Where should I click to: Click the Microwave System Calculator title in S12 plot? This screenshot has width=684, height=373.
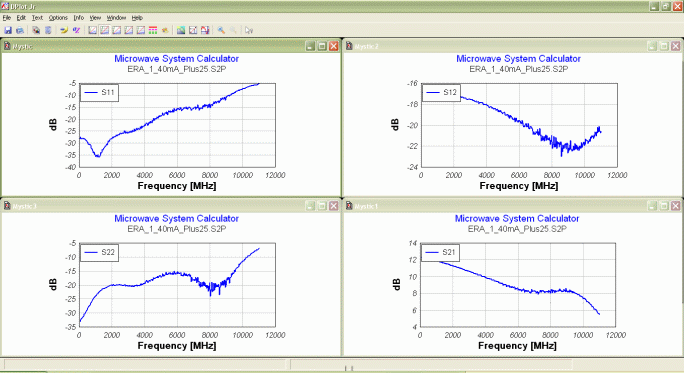click(x=519, y=58)
